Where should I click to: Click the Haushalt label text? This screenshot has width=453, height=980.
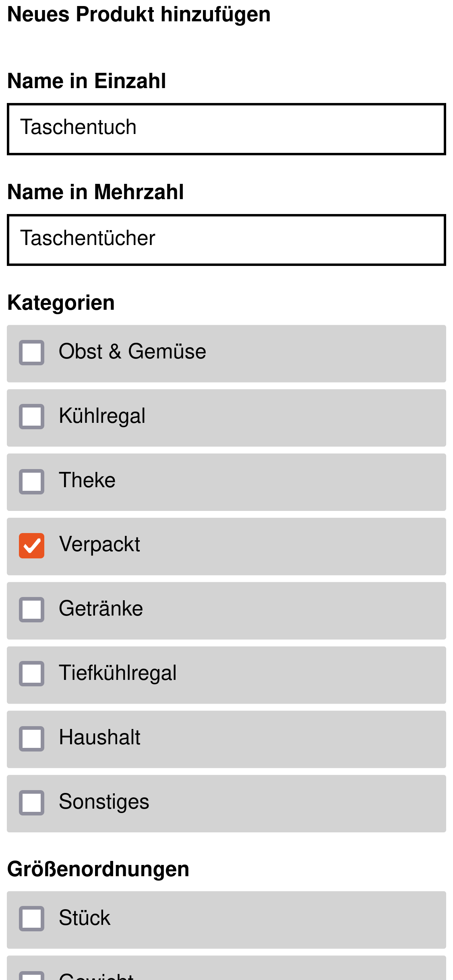(99, 737)
